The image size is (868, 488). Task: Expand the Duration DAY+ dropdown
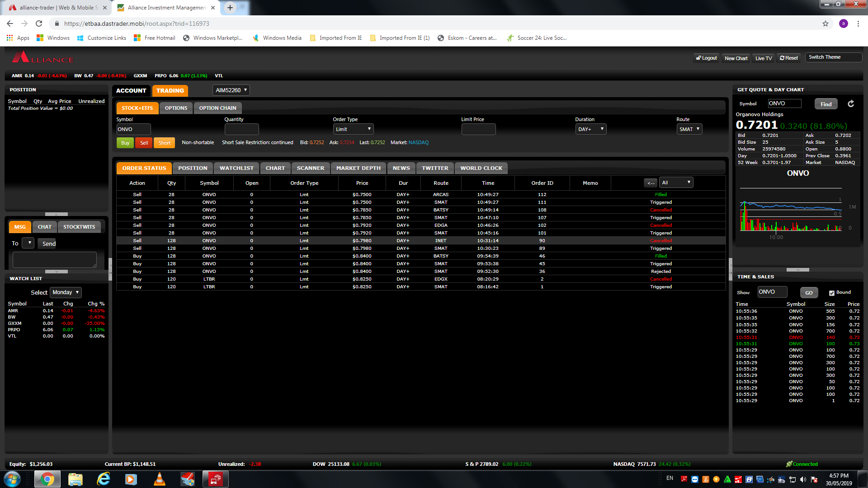(x=590, y=129)
